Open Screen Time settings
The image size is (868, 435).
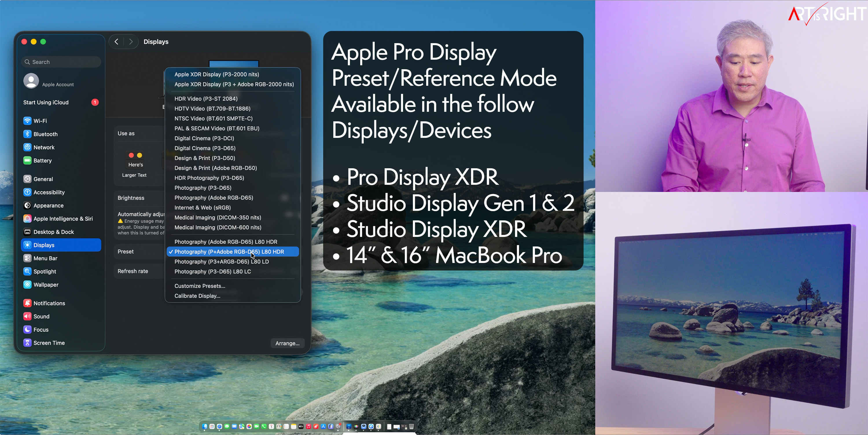click(x=61, y=343)
